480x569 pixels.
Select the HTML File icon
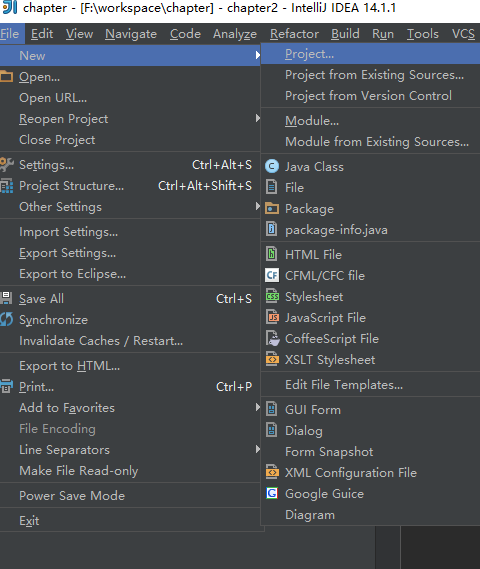(x=272, y=254)
